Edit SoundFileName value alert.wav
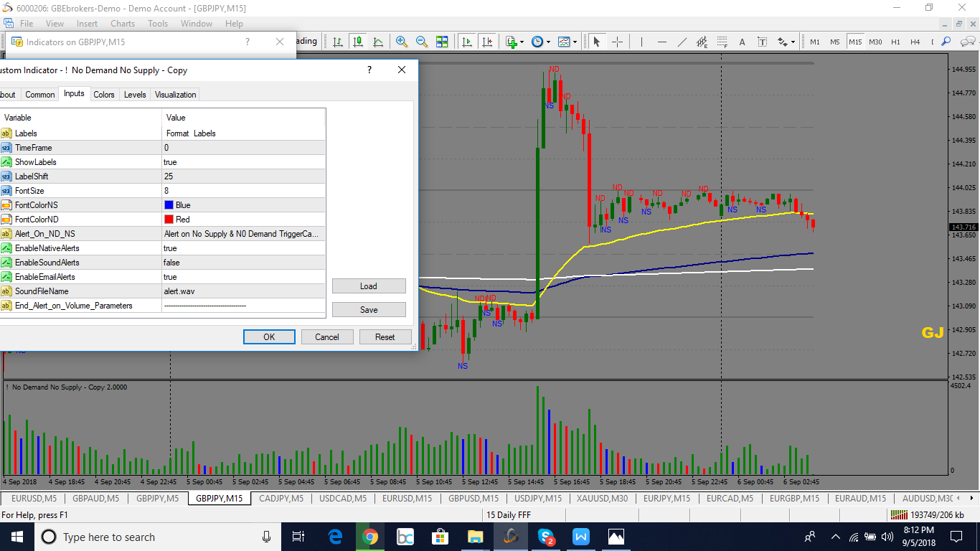This screenshot has height=551, width=980. (x=244, y=291)
